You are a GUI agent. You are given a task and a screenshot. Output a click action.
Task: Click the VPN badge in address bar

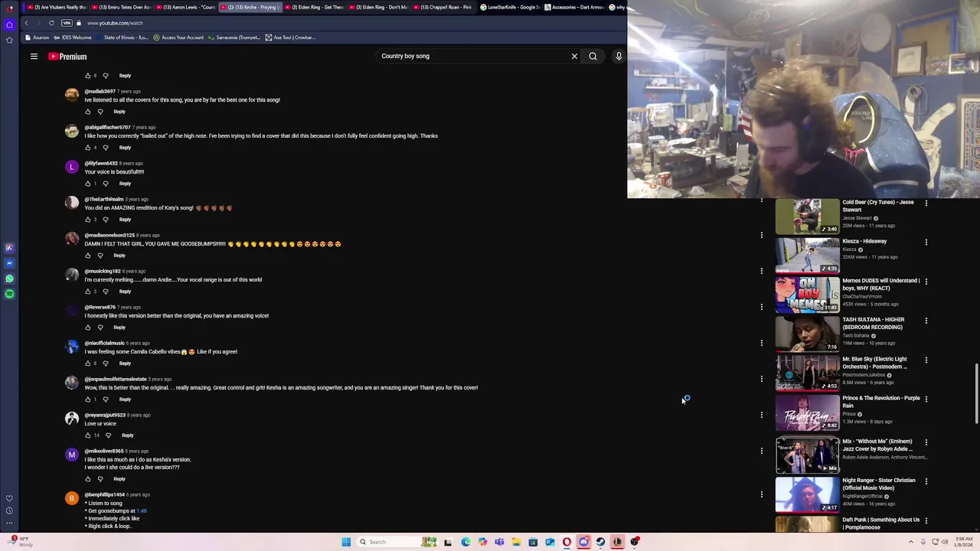pyautogui.click(x=67, y=23)
